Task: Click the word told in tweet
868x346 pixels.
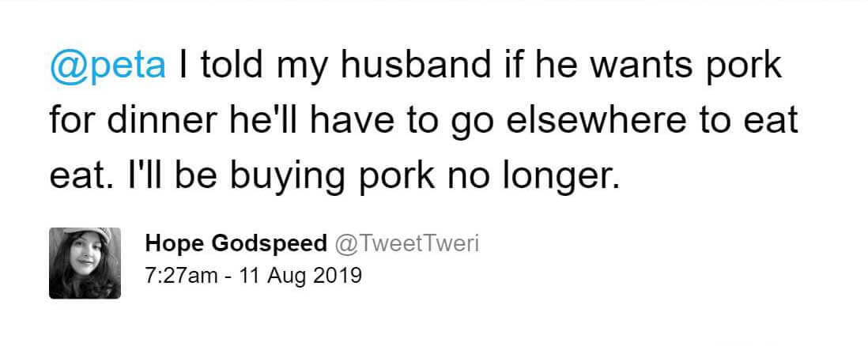Action: click(x=230, y=65)
